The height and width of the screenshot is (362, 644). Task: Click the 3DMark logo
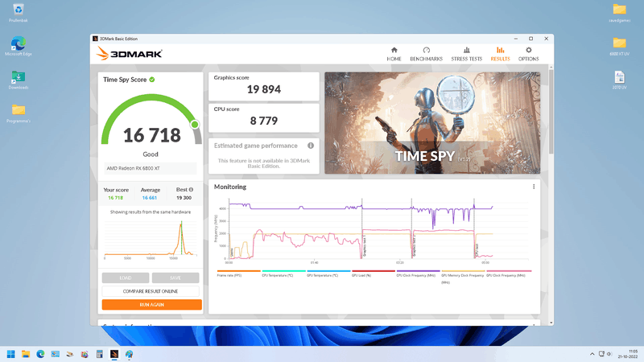[x=130, y=53]
